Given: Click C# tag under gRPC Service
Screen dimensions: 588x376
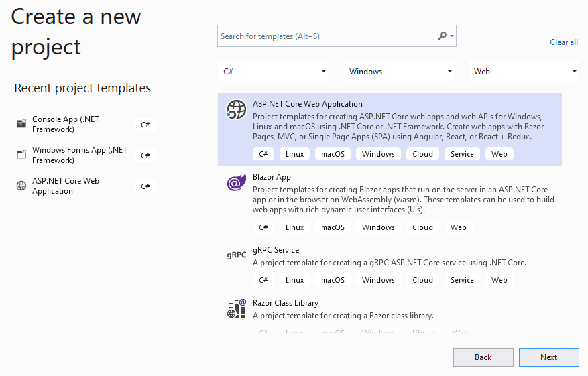Looking at the screenshot, I should 263,280.
